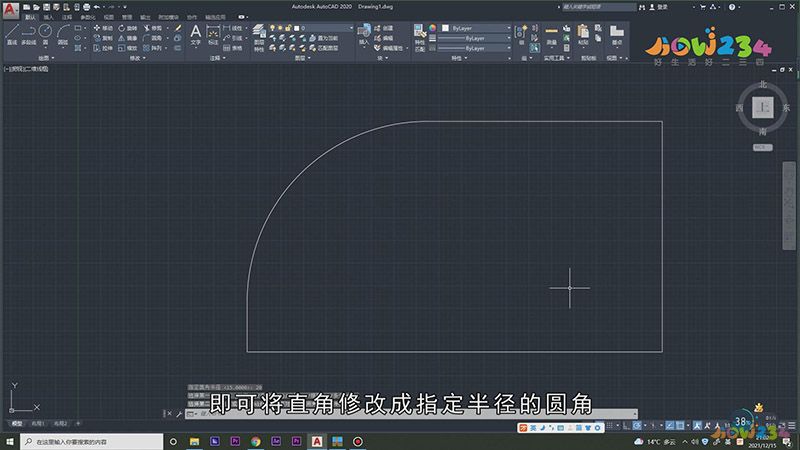Screen dimensions: 800x450
Task: Select the Polyline (多段线) tool
Action: [29, 35]
